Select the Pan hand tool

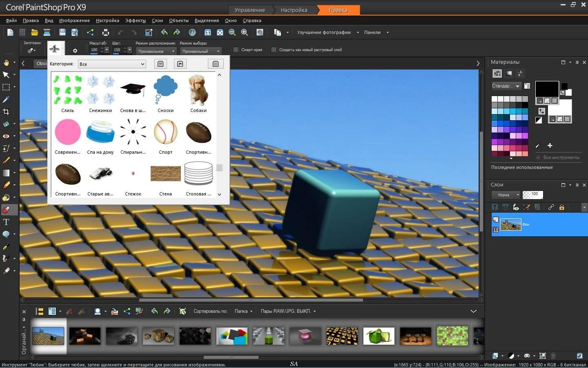click(6, 63)
